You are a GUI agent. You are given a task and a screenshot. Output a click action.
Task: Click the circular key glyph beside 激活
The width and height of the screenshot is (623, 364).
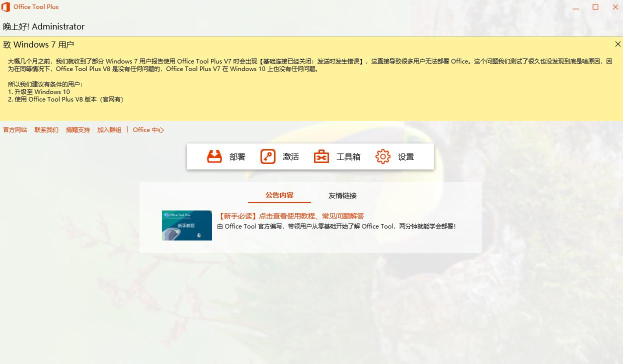pyautogui.click(x=267, y=156)
